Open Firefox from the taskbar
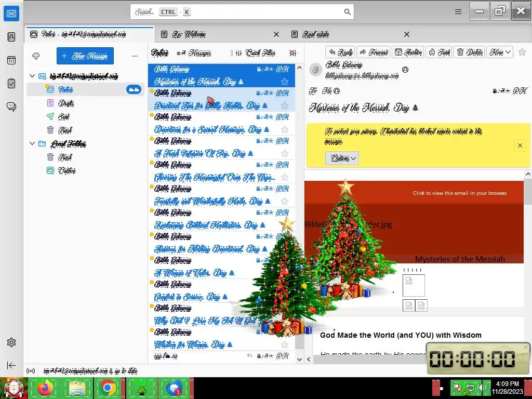This screenshot has height=399, width=532. 45,388
